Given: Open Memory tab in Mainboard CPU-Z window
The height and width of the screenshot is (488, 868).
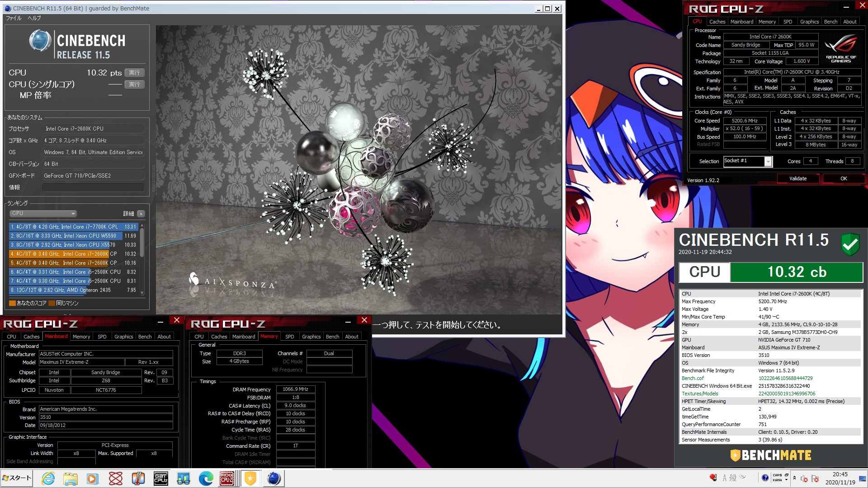Looking at the screenshot, I should [81, 337].
